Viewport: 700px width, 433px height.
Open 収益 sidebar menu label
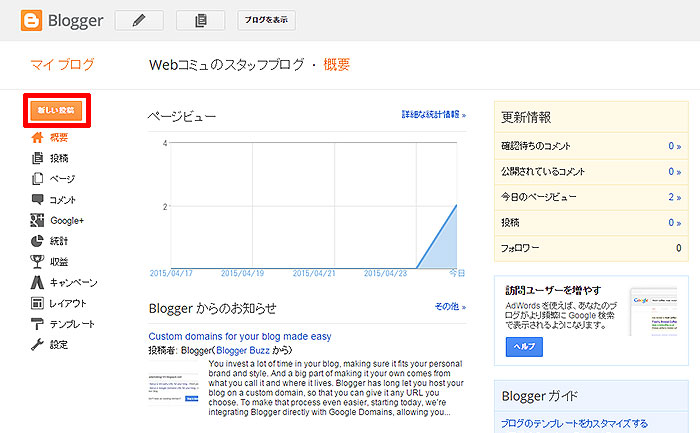click(x=58, y=262)
